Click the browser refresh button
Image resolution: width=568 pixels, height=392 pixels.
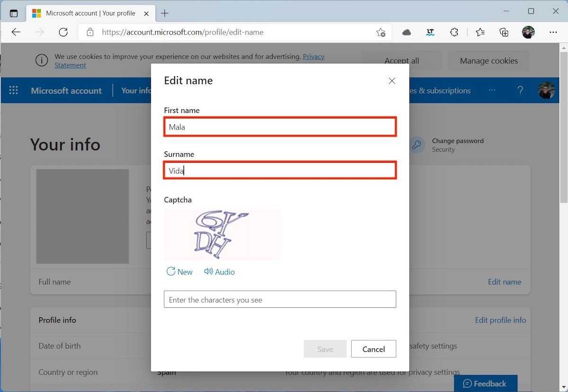(x=63, y=32)
